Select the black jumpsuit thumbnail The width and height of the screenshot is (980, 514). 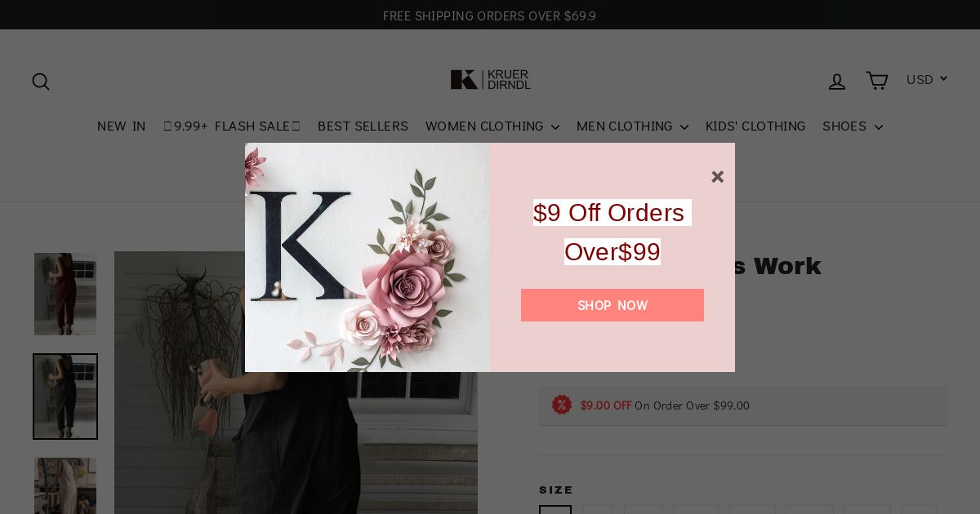(x=65, y=397)
